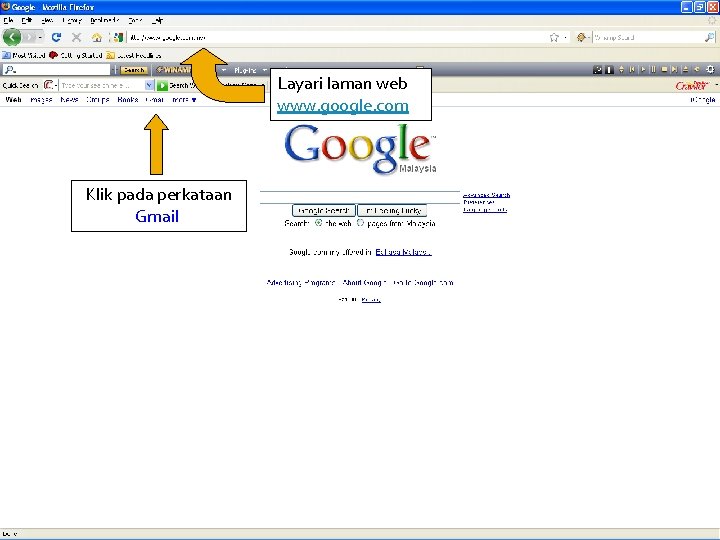
Task: Stop playback in Winamp toolbar
Action: pyautogui.click(x=664, y=69)
